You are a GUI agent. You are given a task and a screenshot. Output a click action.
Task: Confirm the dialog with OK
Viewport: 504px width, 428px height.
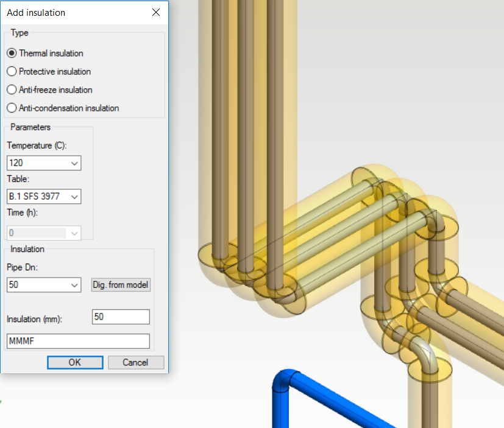[74, 362]
